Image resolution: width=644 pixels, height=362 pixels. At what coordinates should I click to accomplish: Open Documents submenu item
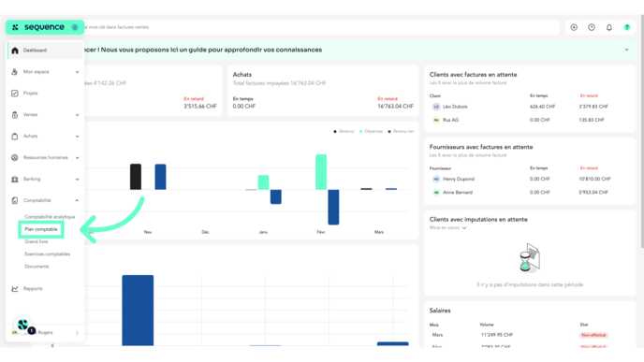pyautogui.click(x=37, y=267)
